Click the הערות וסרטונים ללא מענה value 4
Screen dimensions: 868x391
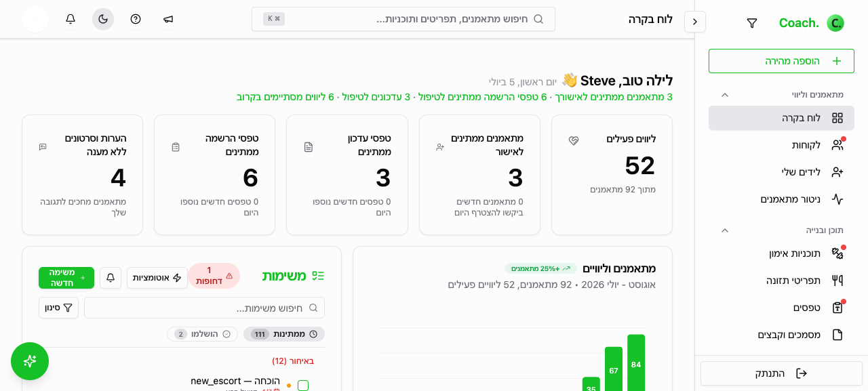point(119,178)
